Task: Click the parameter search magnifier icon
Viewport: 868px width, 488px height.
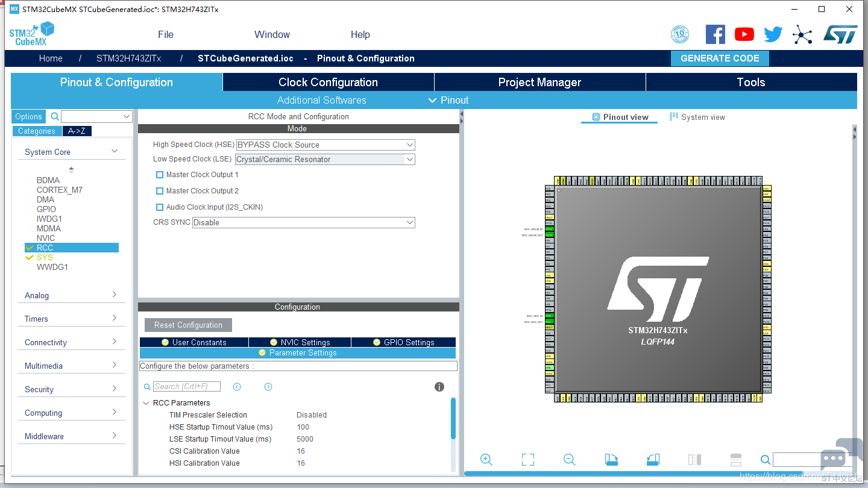Action: click(147, 387)
